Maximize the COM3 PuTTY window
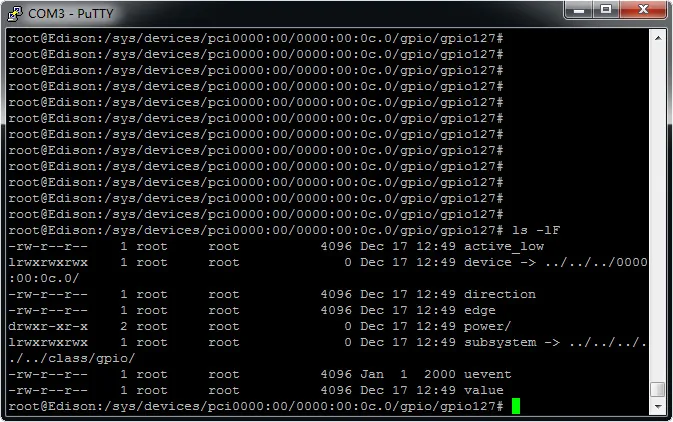This screenshot has width=673, height=422. [605, 11]
